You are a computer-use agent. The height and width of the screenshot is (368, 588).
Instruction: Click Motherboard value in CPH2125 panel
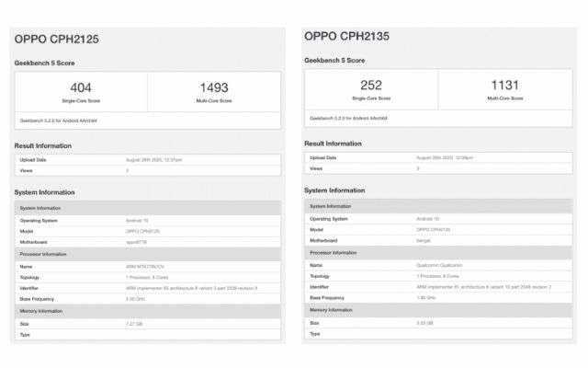(136, 242)
